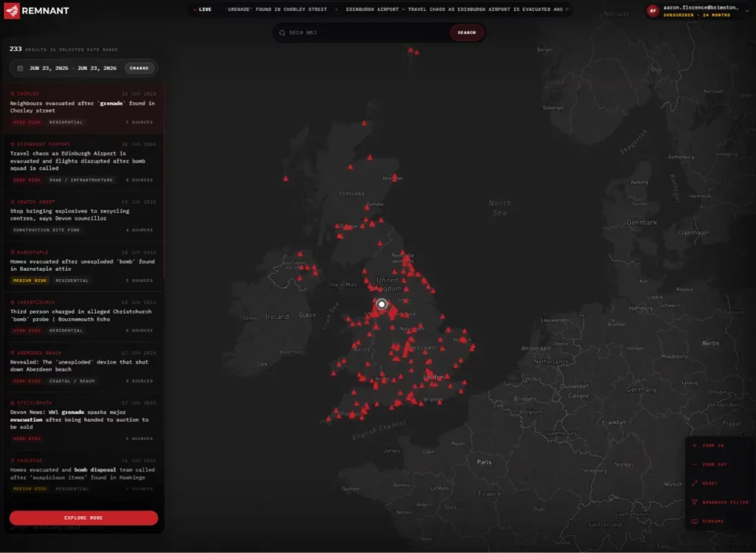Screen dimensions: 756x553
Task: Expand the account dropdown chevron
Action: pyautogui.click(x=747, y=10)
